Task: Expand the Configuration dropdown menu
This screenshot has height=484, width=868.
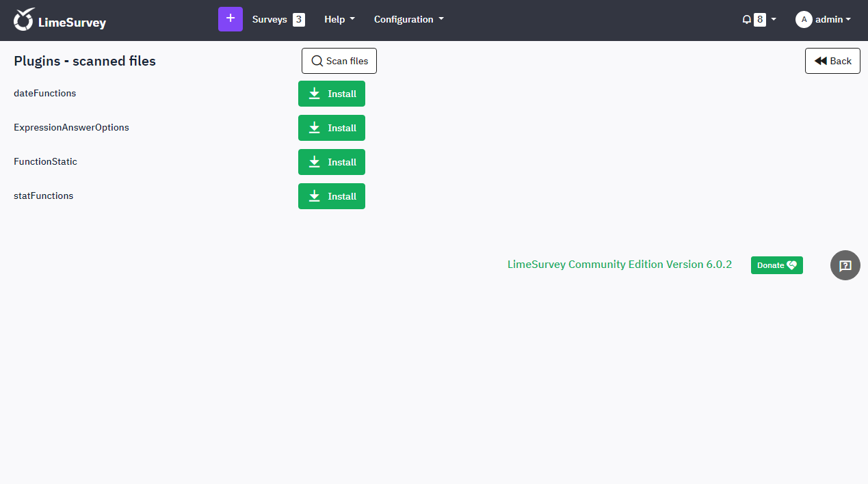Action: pos(408,20)
